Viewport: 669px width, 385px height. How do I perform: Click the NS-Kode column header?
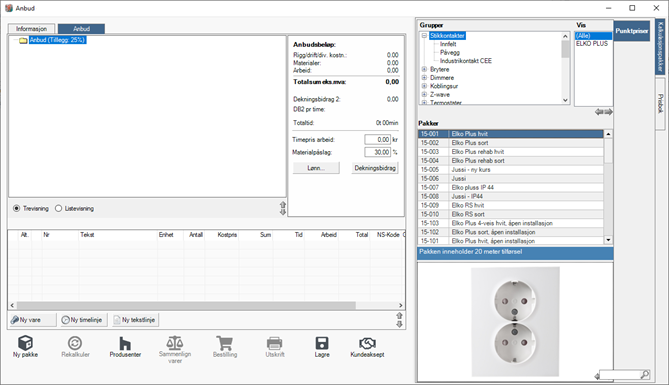click(x=388, y=235)
